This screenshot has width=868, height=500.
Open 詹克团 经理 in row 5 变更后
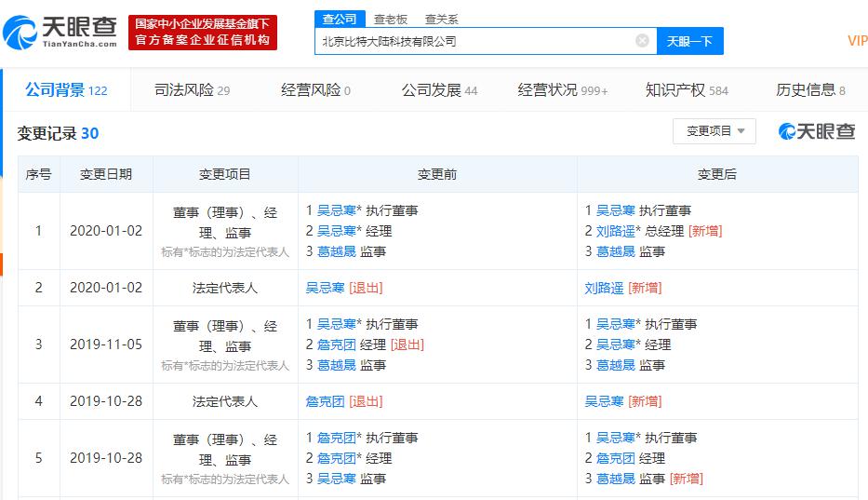(x=616, y=458)
